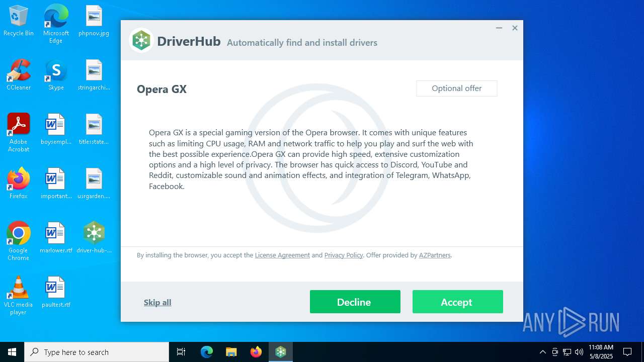This screenshot has height=362, width=644.
Task: Open File Explorer in the taskbar
Action: (x=231, y=352)
